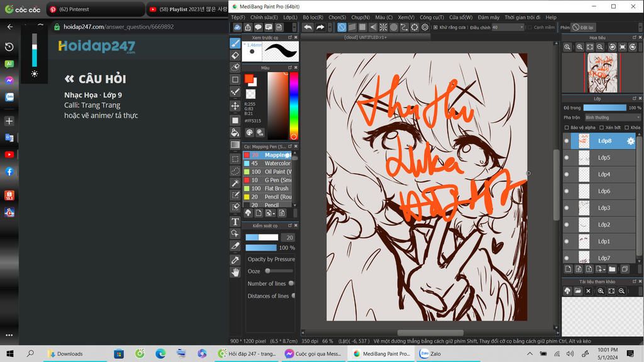Select the Brush tool in MediBang
Image resolution: width=644 pixels, height=362 pixels.
pos(235,43)
